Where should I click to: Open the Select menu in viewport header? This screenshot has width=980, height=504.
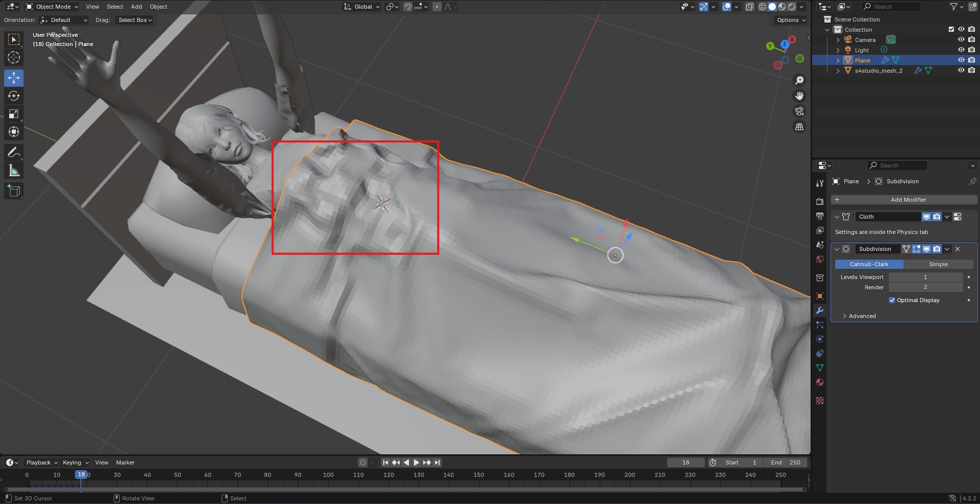pos(115,7)
